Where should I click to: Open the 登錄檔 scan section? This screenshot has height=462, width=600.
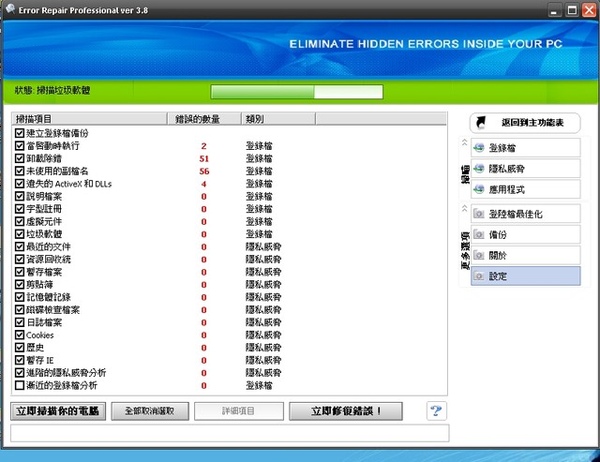[525, 148]
